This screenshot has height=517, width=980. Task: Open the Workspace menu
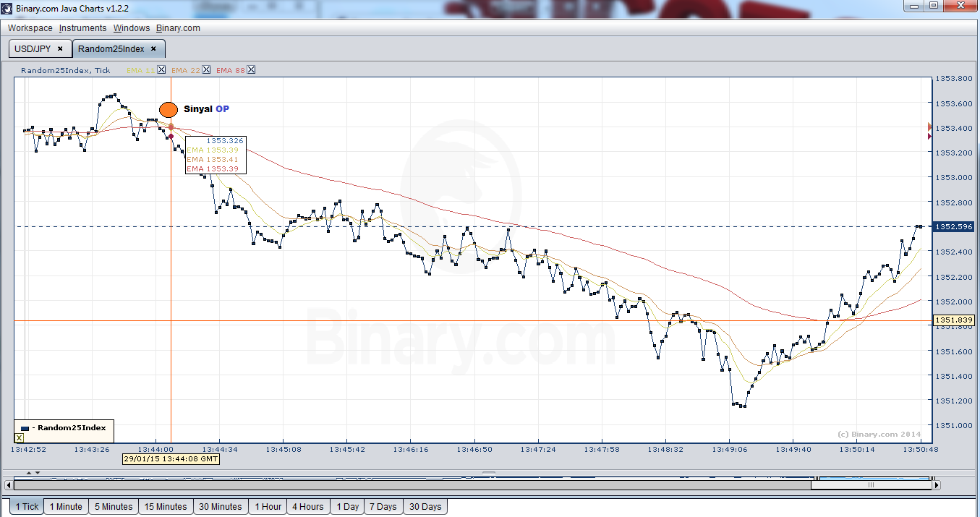[x=30, y=28]
